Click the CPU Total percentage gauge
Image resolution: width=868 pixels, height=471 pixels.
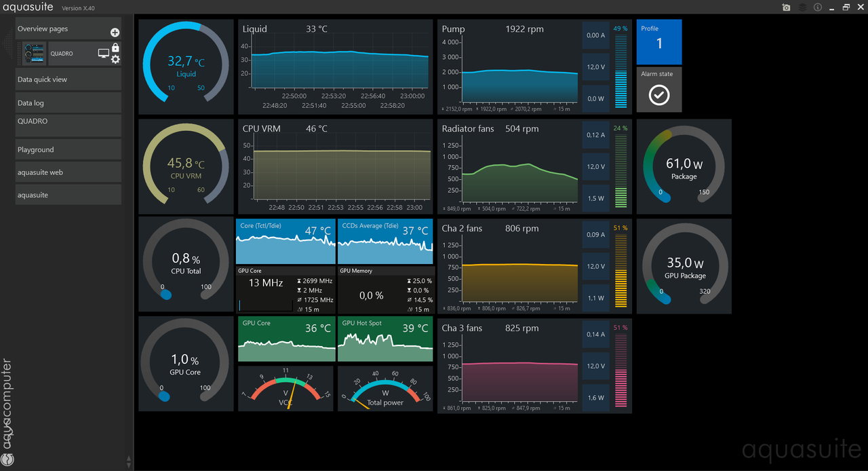click(186, 265)
